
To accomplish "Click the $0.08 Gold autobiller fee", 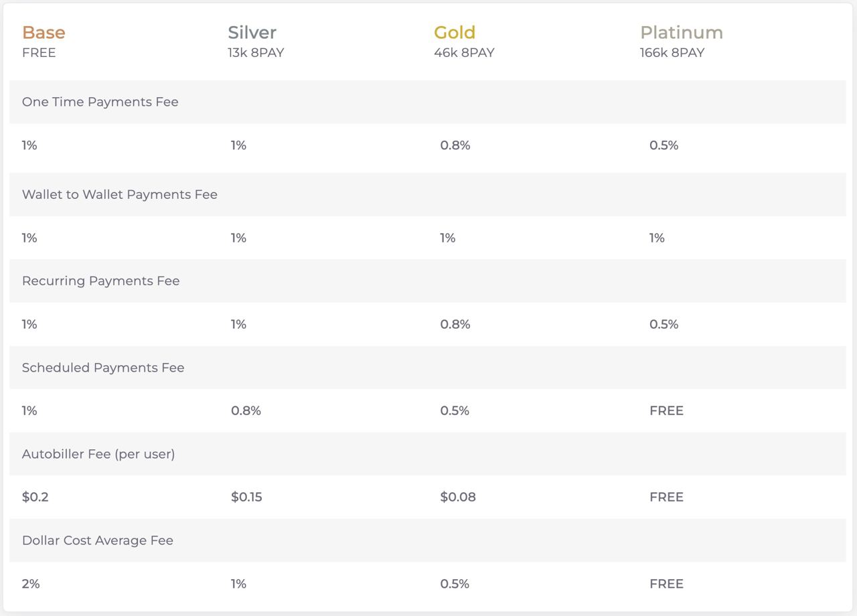I will tap(458, 497).
